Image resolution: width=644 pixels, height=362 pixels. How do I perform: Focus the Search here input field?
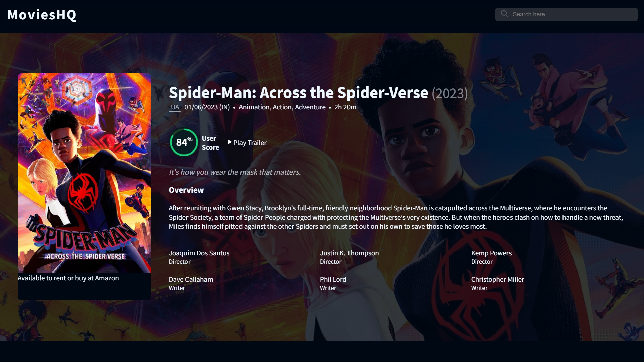[x=566, y=14]
